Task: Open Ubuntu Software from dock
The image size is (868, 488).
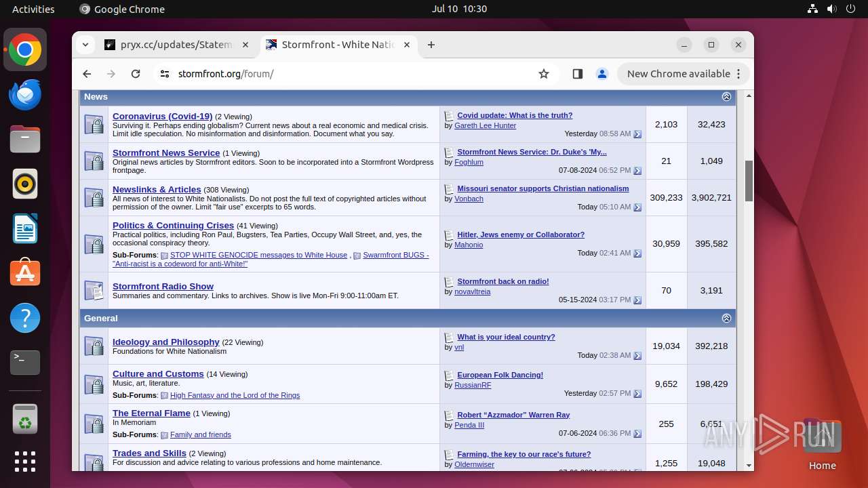Action: pos(25,273)
